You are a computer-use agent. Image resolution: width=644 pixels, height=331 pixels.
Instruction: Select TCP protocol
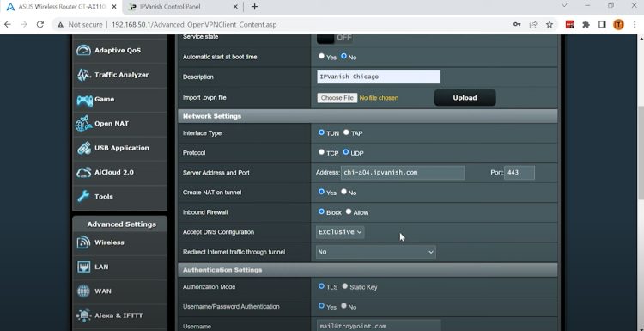(x=322, y=152)
